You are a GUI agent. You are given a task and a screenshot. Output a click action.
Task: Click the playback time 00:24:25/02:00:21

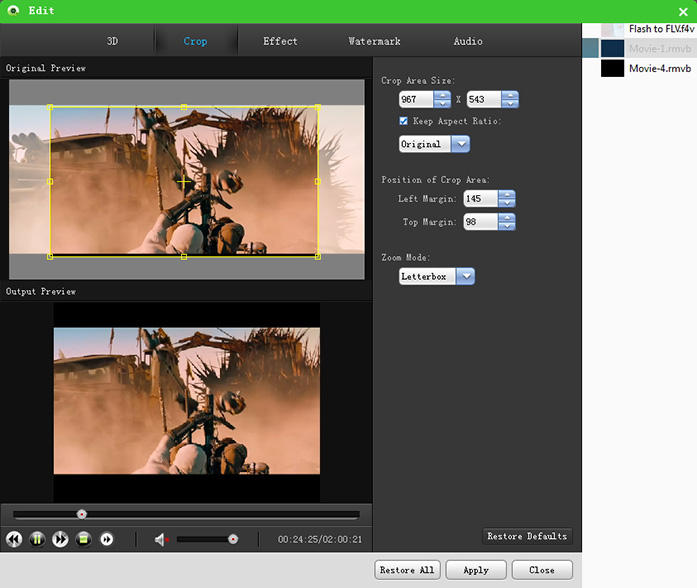(x=320, y=540)
